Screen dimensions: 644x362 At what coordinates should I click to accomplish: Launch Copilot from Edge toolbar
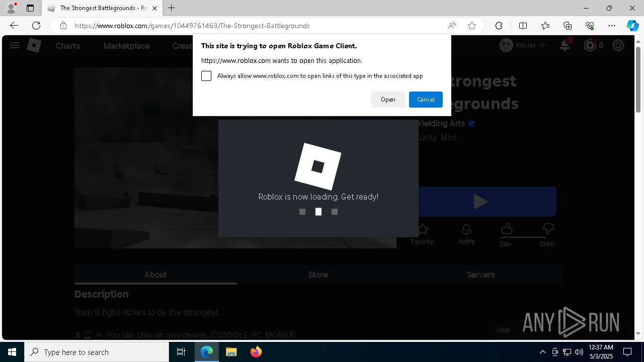coord(632,26)
